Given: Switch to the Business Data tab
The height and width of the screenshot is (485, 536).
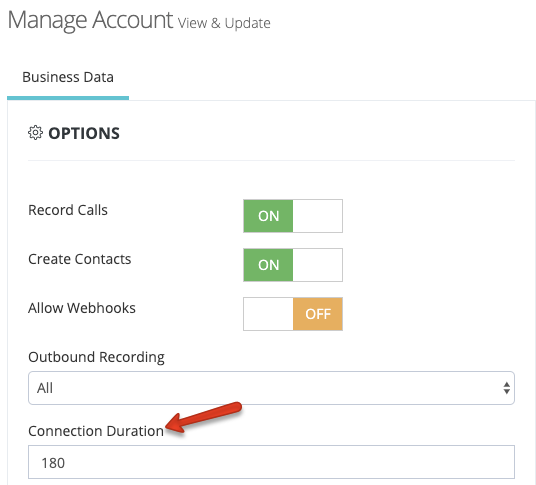Looking at the screenshot, I should coord(68,77).
